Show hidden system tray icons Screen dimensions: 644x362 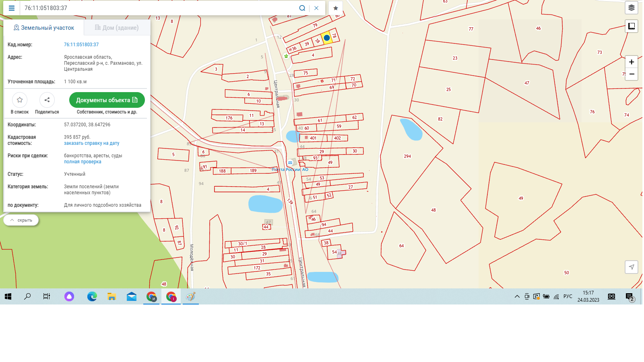click(x=517, y=297)
